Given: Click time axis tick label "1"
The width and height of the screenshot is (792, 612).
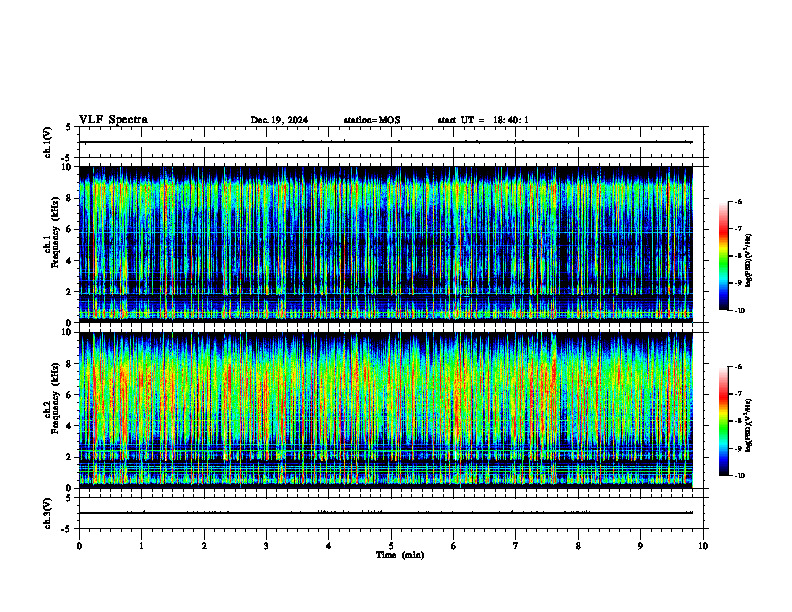Looking at the screenshot, I should (141, 546).
